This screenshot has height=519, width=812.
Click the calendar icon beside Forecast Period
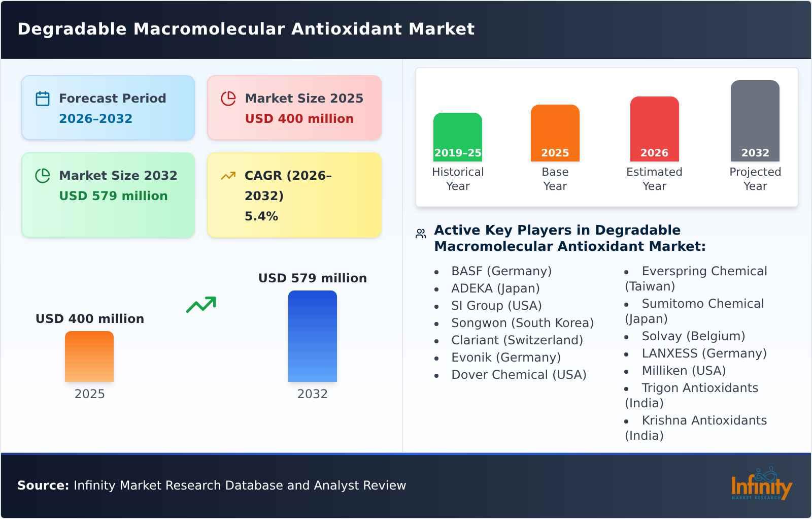coord(43,98)
